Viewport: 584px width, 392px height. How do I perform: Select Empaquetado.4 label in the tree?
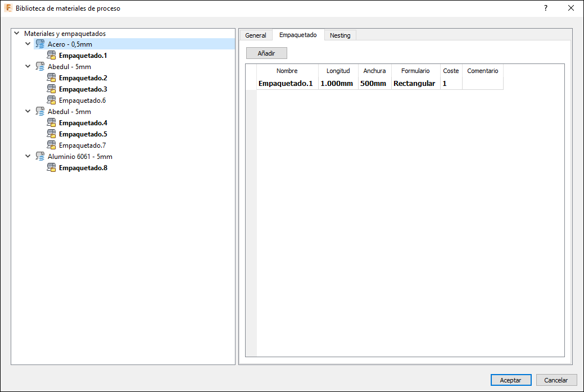(83, 123)
